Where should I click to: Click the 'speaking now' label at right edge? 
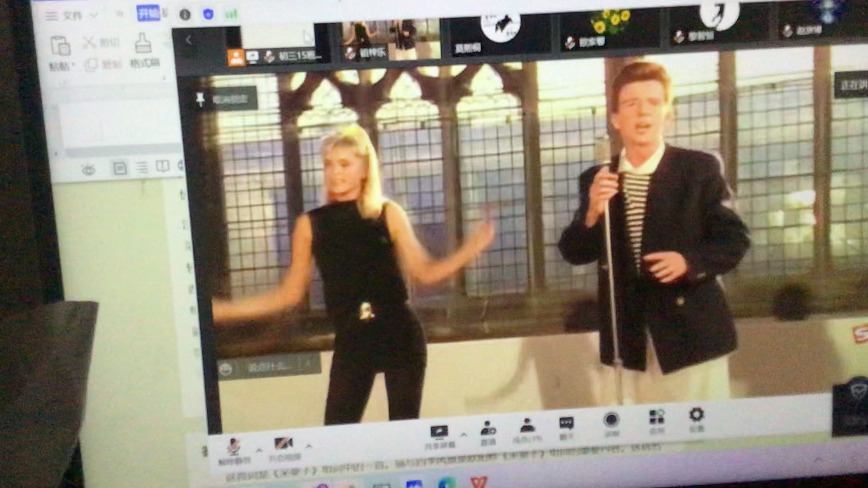point(852,85)
